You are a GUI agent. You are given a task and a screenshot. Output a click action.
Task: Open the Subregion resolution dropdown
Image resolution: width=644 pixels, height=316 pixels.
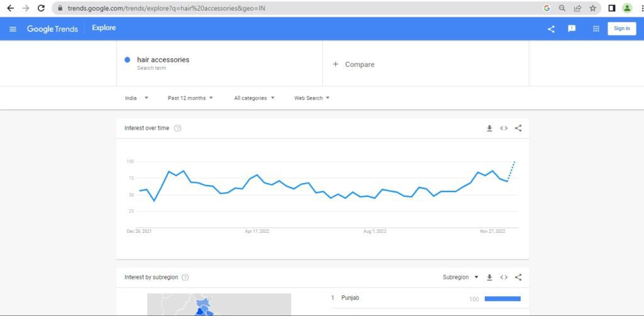point(460,277)
